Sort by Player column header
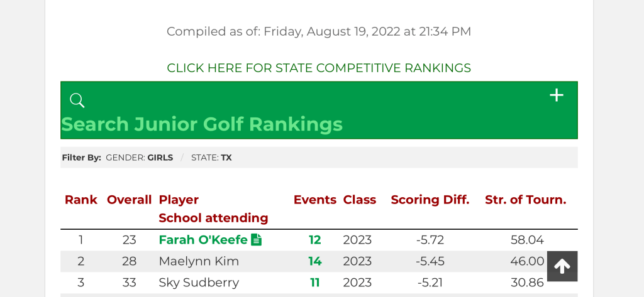 point(179,200)
